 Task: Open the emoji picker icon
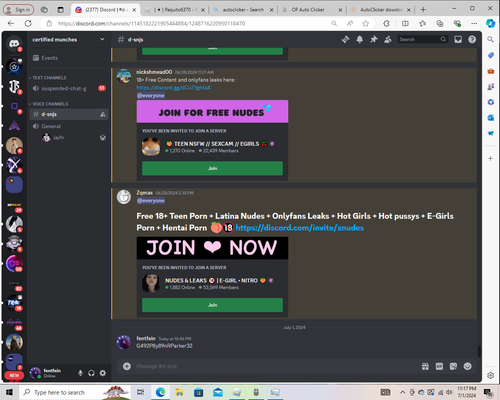coord(468,366)
